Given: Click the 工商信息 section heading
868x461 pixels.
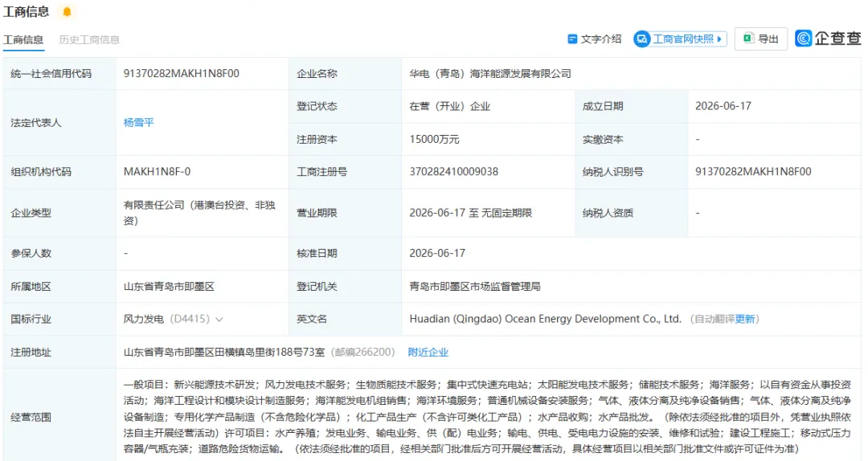Looking at the screenshot, I should (x=26, y=11).
